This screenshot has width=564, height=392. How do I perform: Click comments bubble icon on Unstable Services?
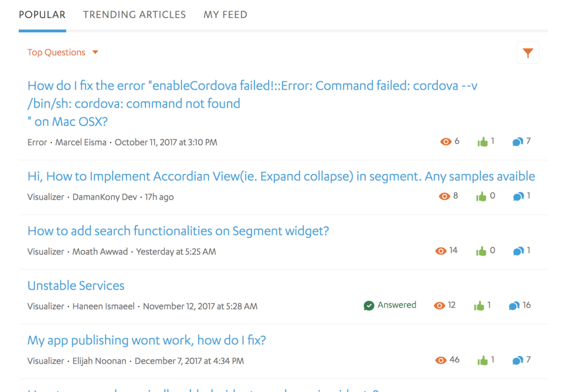point(514,306)
